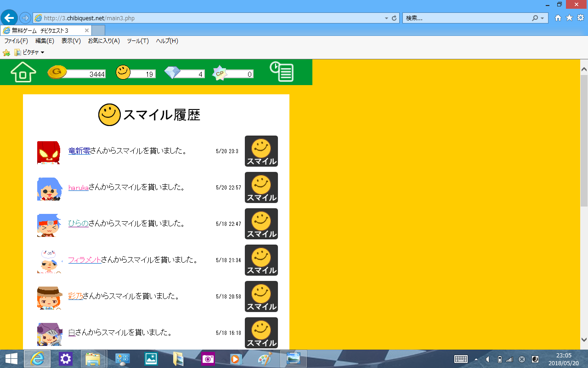Click the page vertical scrollbar down arrow

(x=584, y=340)
